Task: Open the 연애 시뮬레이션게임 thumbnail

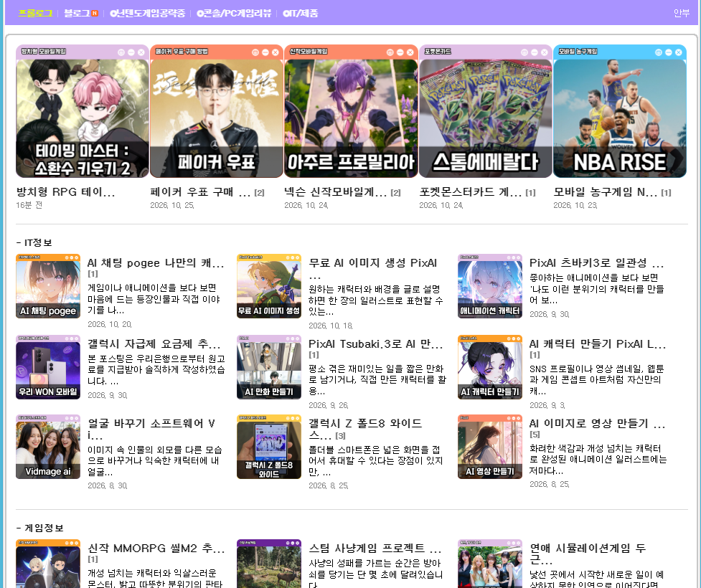Action: point(490,564)
